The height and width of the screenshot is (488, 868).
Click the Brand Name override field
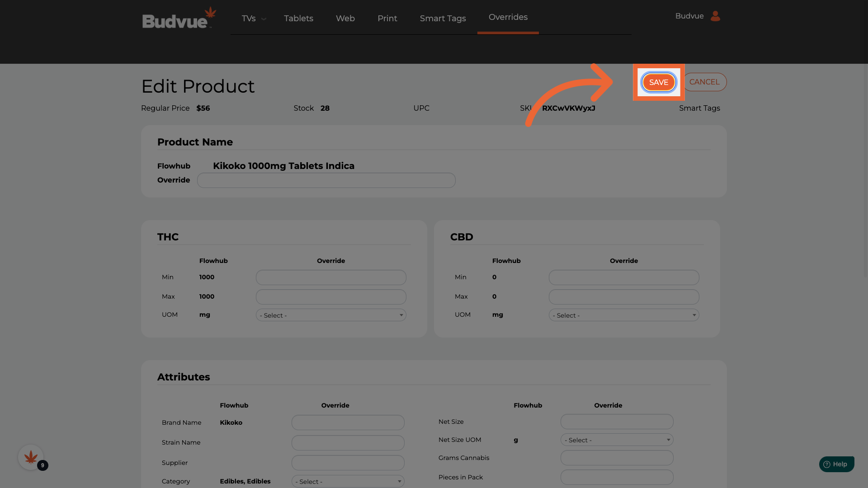point(348,423)
